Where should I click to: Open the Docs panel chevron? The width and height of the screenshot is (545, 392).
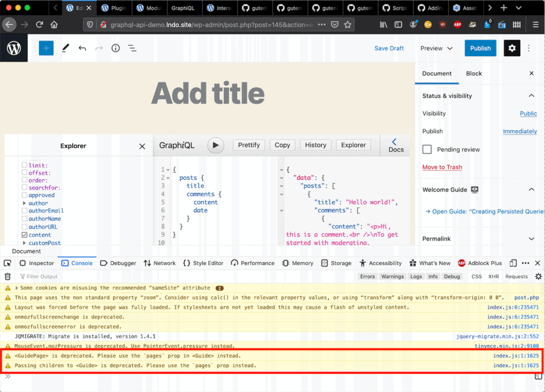(x=394, y=141)
